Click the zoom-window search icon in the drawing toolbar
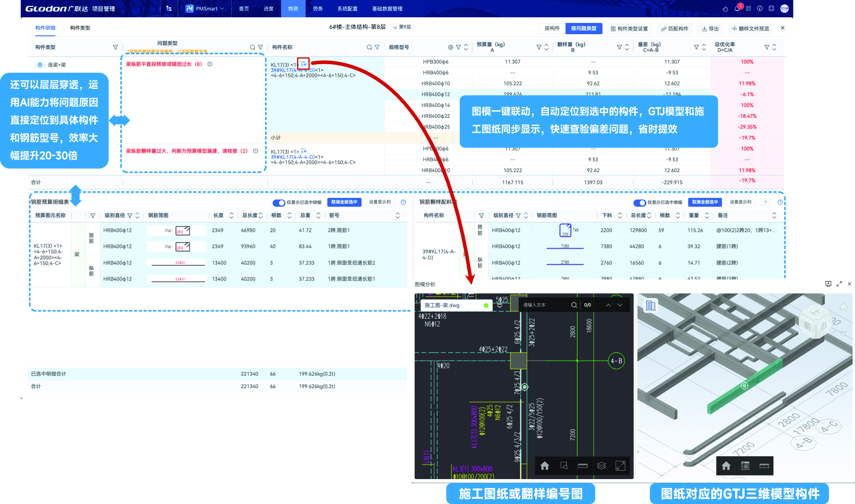Image resolution: width=855 pixels, height=504 pixels. pyautogui.click(x=564, y=465)
